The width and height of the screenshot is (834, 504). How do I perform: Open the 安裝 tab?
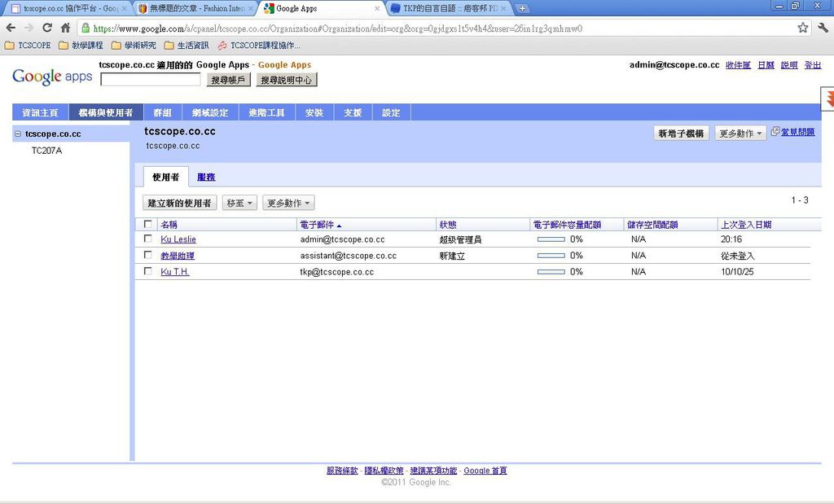(314, 112)
